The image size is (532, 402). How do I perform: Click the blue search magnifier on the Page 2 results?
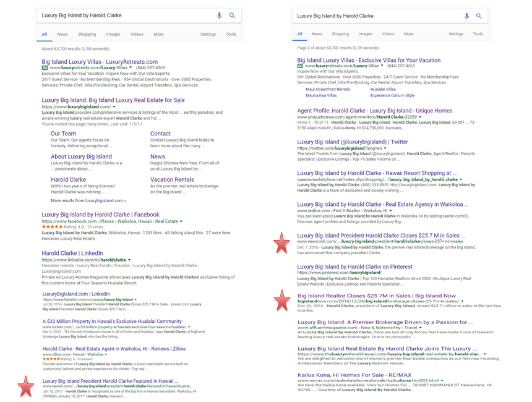[479, 16]
